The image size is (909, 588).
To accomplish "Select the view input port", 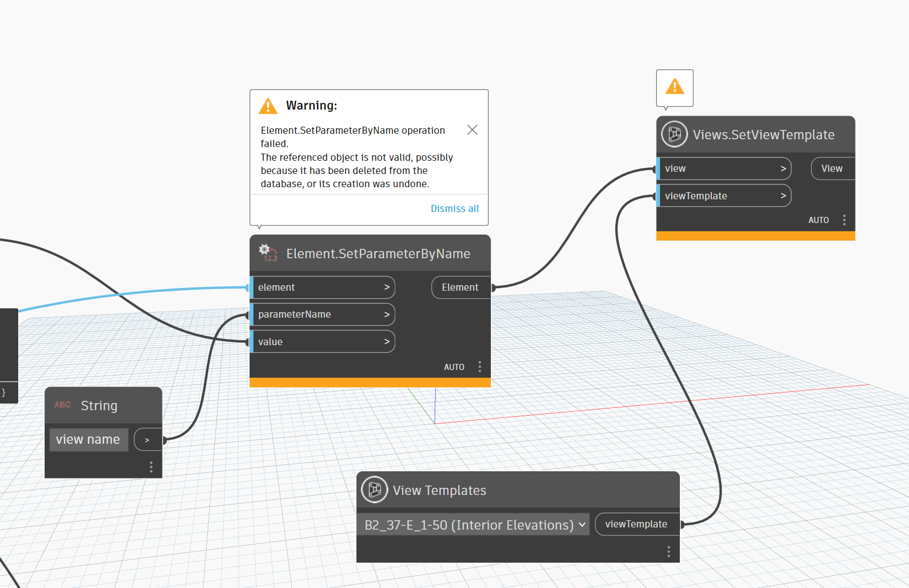I will coord(724,168).
